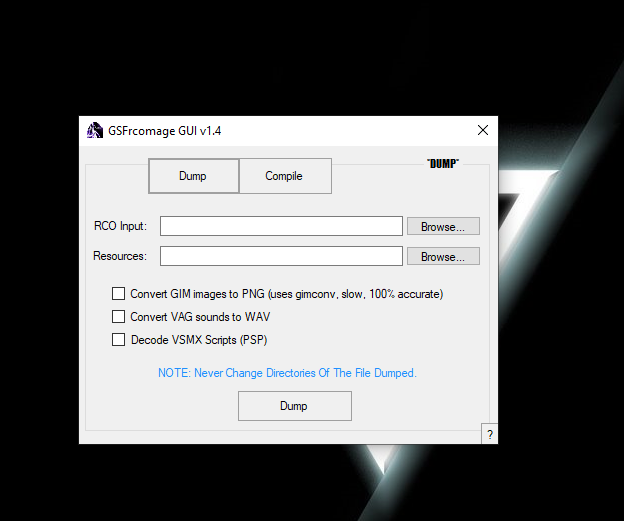Click the 'Resources:' label

coord(120,256)
